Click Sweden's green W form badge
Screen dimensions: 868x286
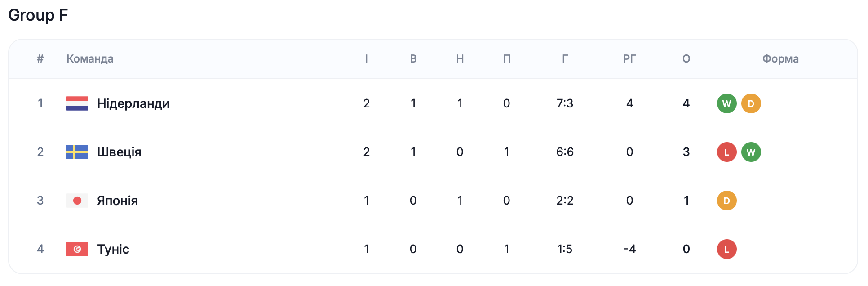(x=751, y=152)
